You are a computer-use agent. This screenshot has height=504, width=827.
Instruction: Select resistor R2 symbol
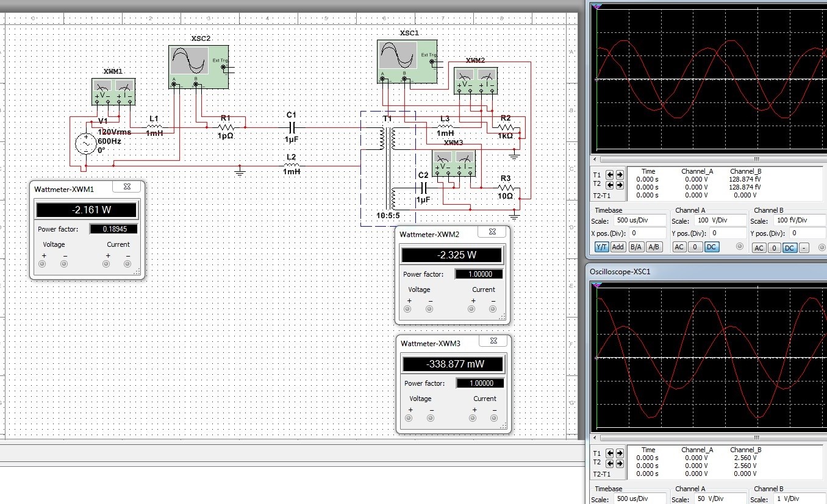coord(506,127)
